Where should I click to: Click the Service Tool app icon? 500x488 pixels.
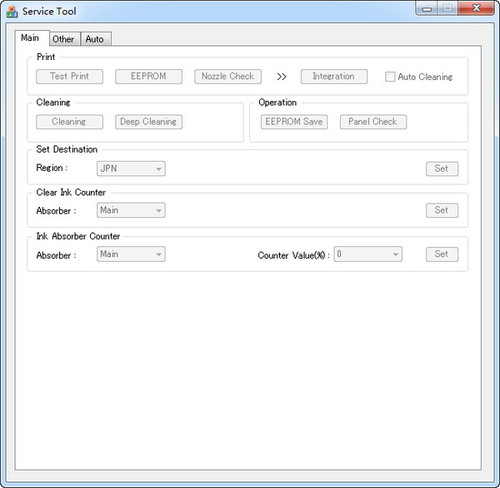coord(12,11)
